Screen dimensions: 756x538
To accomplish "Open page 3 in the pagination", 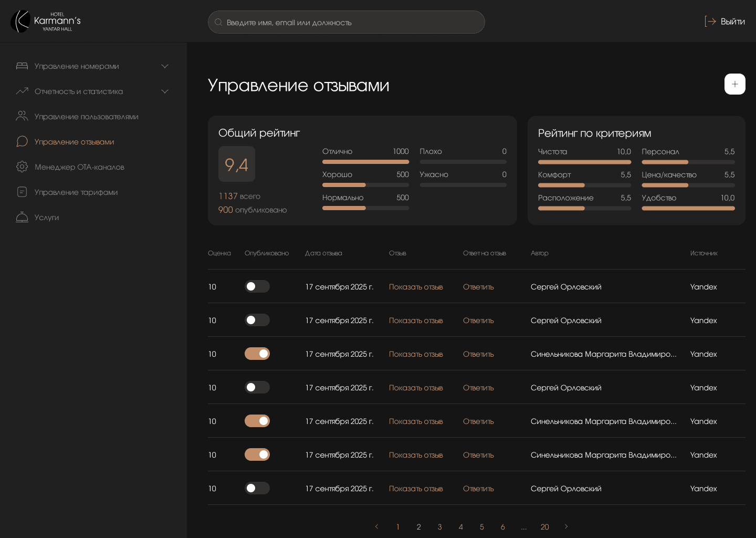I will pos(439,527).
